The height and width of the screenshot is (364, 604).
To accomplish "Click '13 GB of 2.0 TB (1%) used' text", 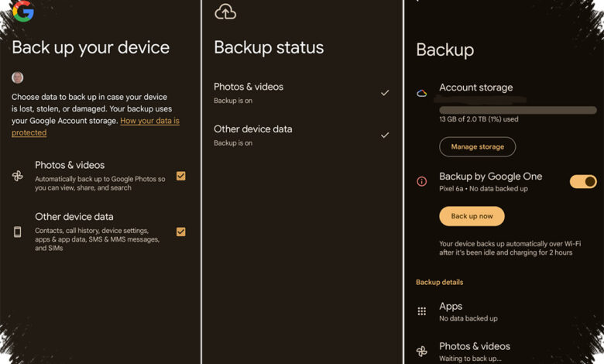I will point(479,119).
